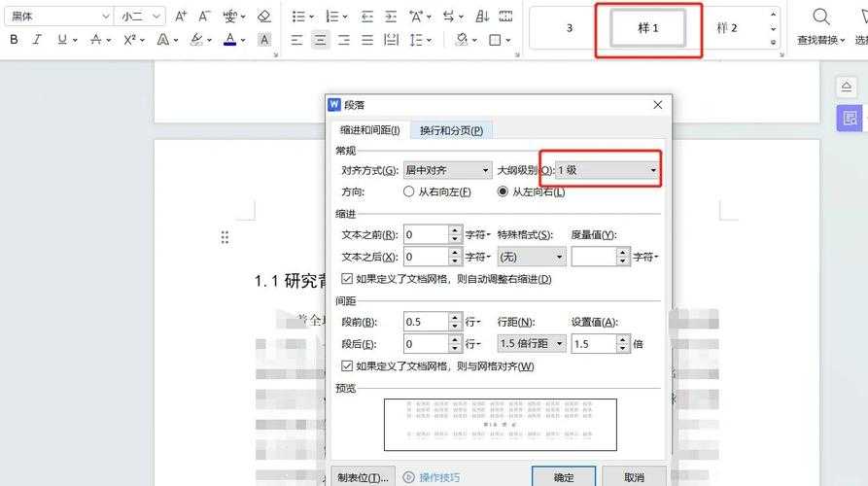
Task: Align text right in ribbon
Action: (x=344, y=40)
